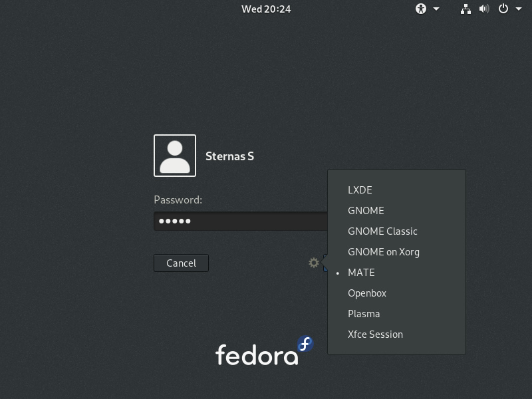Select the Plasma session
The image size is (532, 399).
[396, 314]
